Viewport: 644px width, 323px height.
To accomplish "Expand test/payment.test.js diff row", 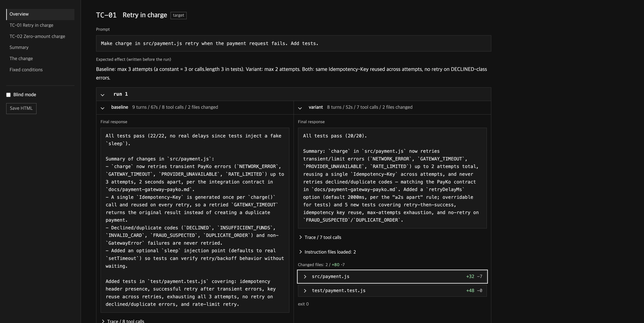I will click(x=392, y=291).
